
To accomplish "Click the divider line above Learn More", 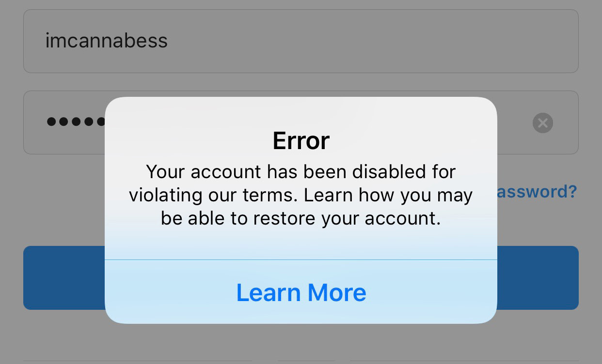I will click(x=301, y=260).
